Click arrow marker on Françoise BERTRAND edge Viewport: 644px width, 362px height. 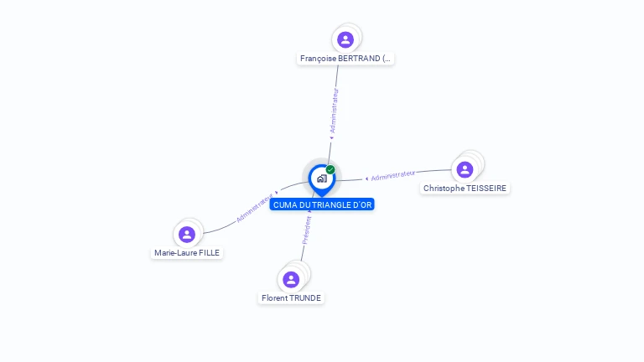pos(331,138)
